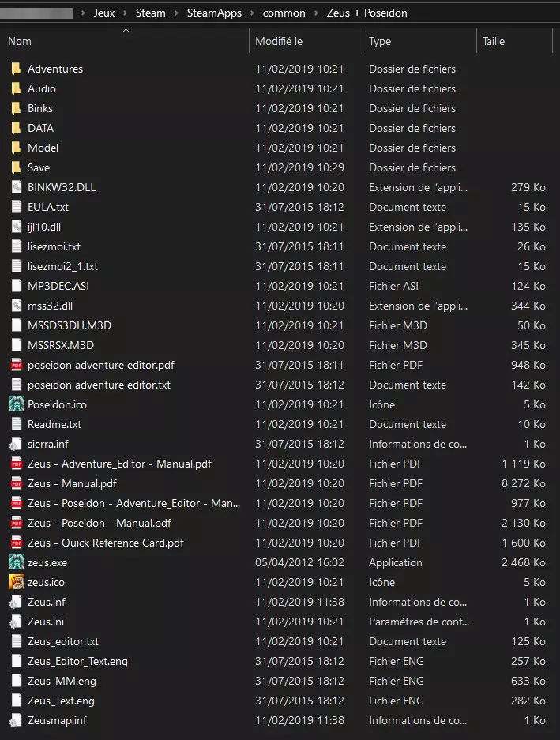Click the 948 Ko size value

click(528, 366)
